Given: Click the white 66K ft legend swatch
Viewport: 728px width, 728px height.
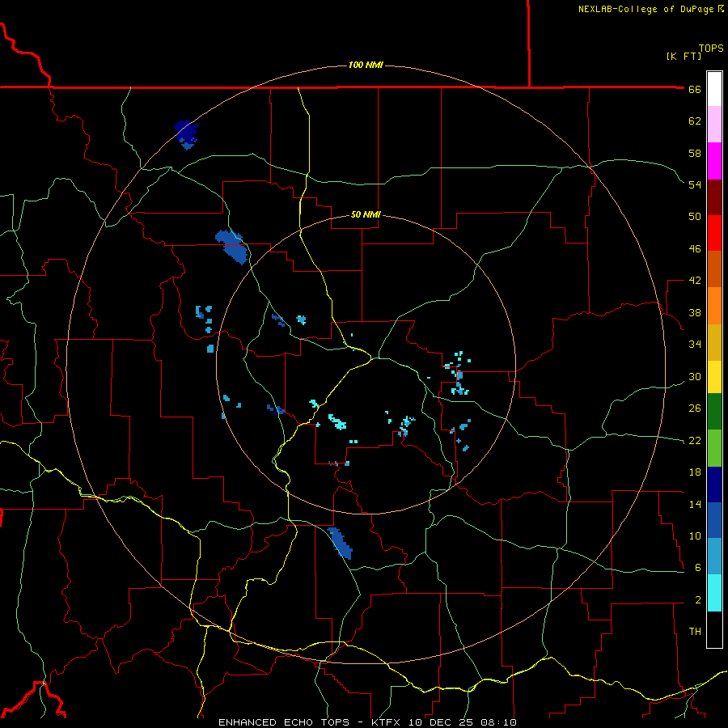Looking at the screenshot, I should [x=714, y=89].
